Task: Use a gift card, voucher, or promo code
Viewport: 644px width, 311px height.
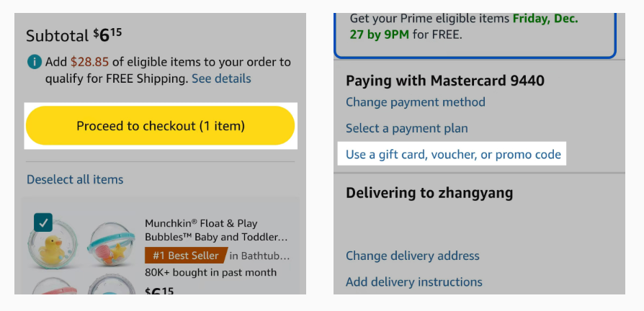Action: tap(453, 154)
